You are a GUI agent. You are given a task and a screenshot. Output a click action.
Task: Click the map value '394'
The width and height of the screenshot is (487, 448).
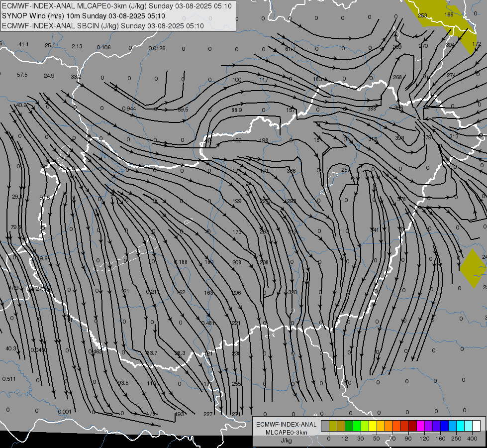coord(450,45)
